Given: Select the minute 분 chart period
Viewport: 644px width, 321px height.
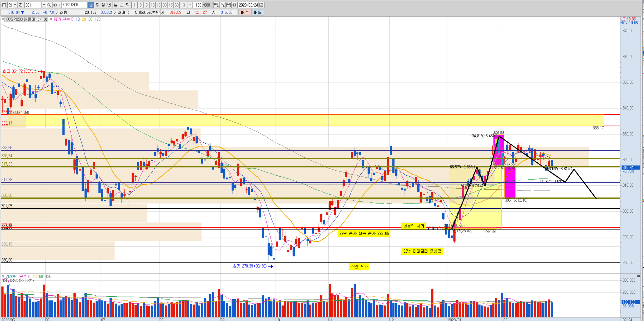Looking at the screenshot, I should 116,5.
